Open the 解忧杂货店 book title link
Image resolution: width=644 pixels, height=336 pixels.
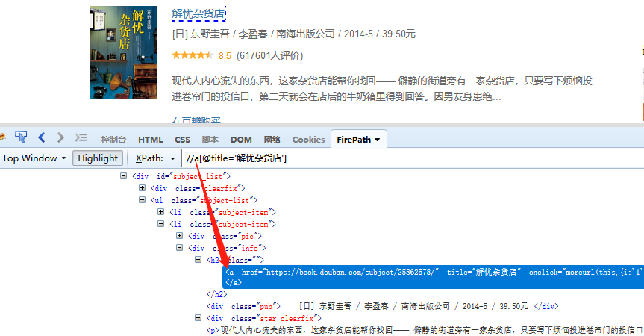(x=198, y=14)
